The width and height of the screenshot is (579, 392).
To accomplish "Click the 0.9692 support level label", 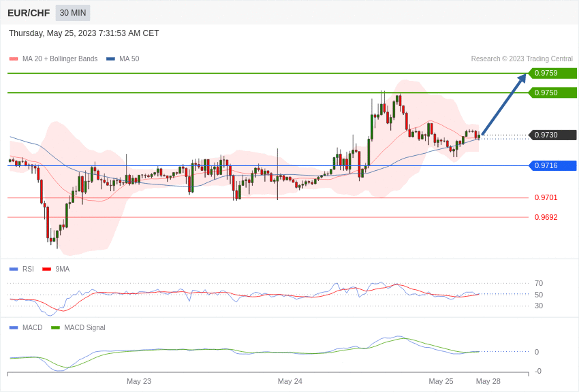I will point(546,217).
